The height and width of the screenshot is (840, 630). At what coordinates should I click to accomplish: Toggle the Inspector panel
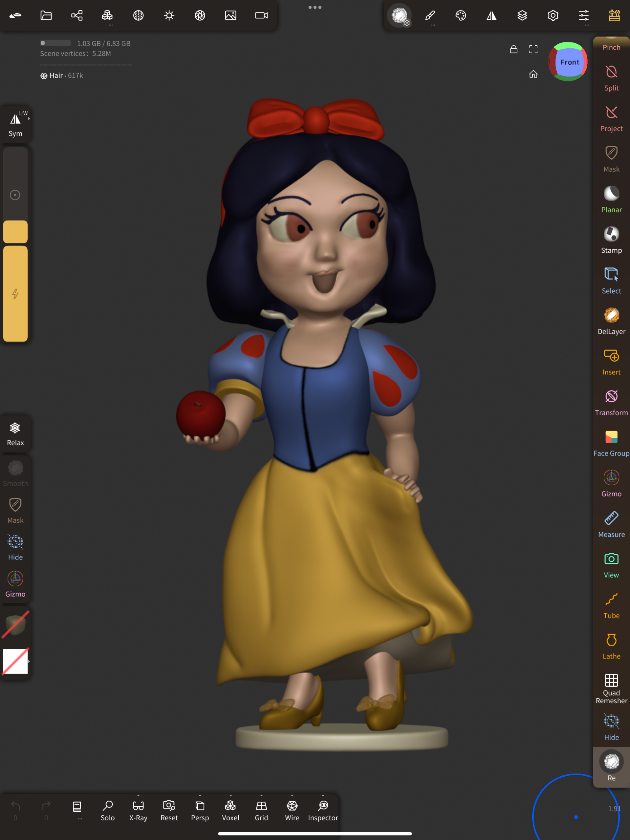[323, 811]
